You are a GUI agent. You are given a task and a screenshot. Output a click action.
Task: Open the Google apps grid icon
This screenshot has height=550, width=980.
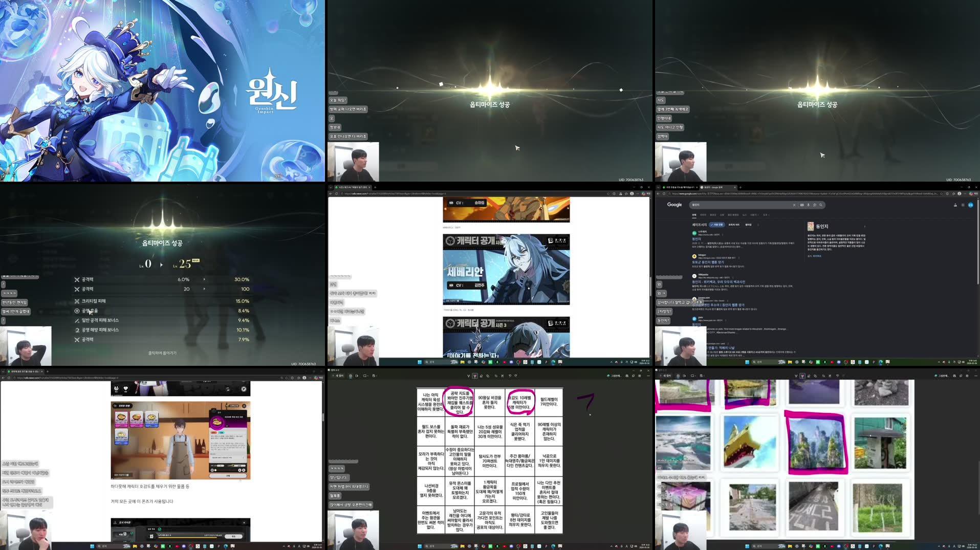click(963, 205)
